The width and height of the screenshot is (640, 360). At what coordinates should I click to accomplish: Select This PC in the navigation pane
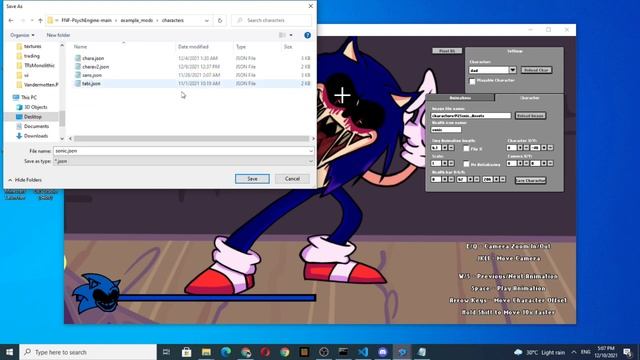29,97
